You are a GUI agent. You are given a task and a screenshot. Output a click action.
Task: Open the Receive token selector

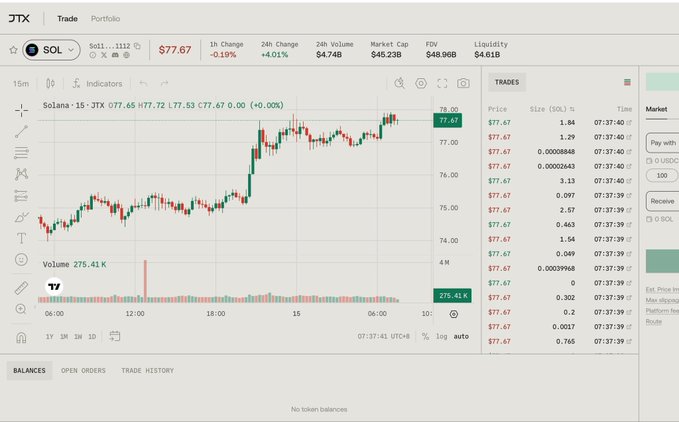pyautogui.click(x=663, y=201)
